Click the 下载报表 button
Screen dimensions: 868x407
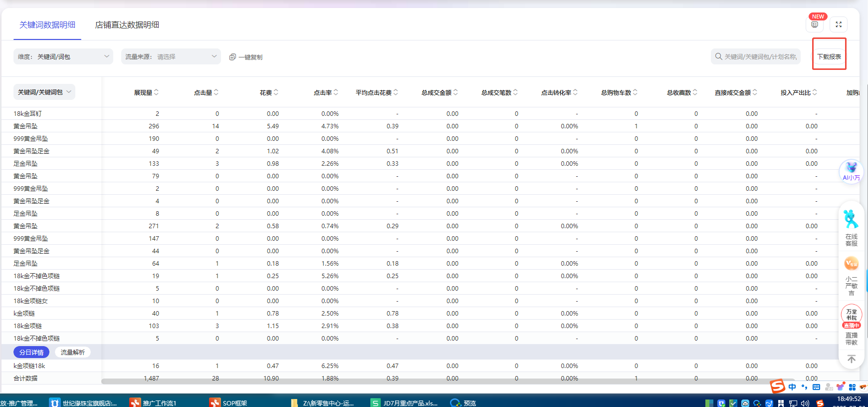click(829, 56)
